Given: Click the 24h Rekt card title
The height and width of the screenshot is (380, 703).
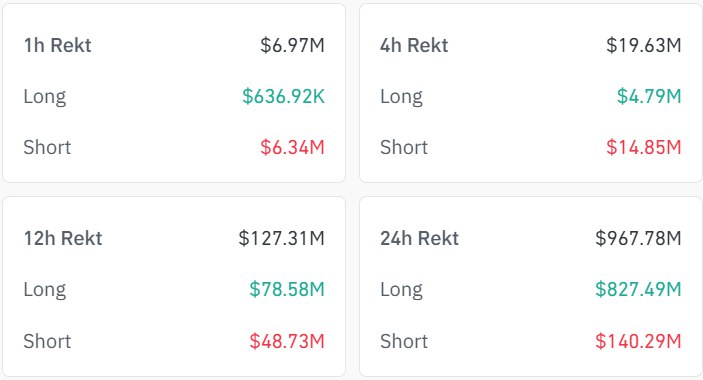Looking at the screenshot, I should (x=420, y=238).
